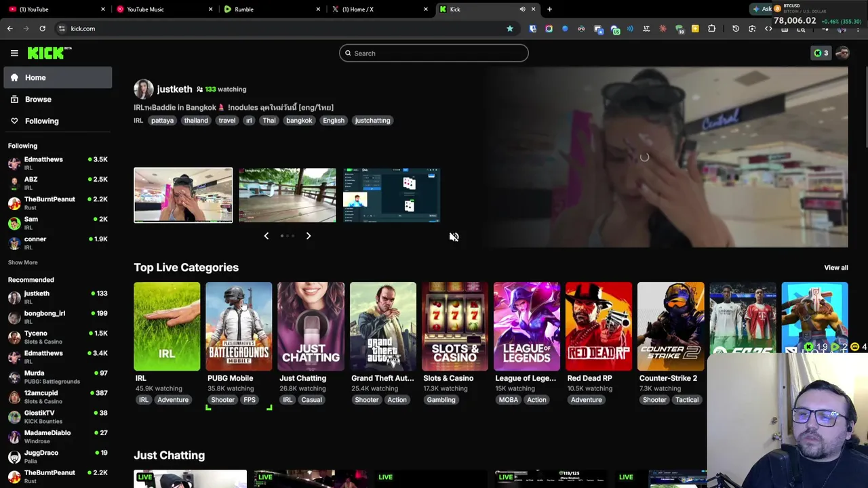Unmute the featured stream audio
This screenshot has height=488, width=868.
click(454, 237)
